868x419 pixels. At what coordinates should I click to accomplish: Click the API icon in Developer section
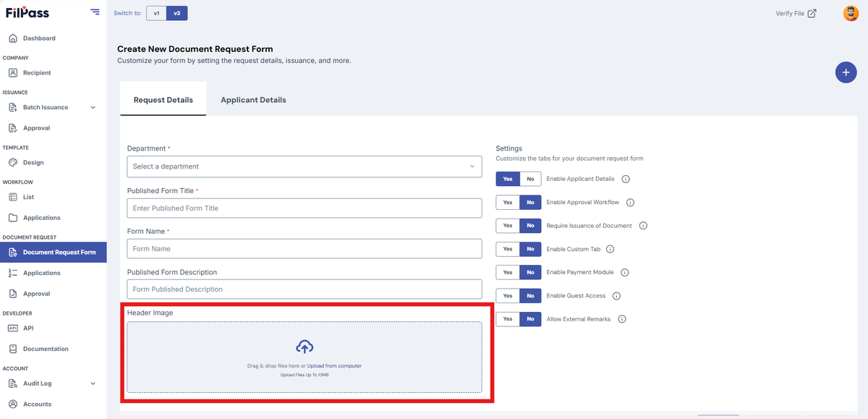tap(13, 328)
